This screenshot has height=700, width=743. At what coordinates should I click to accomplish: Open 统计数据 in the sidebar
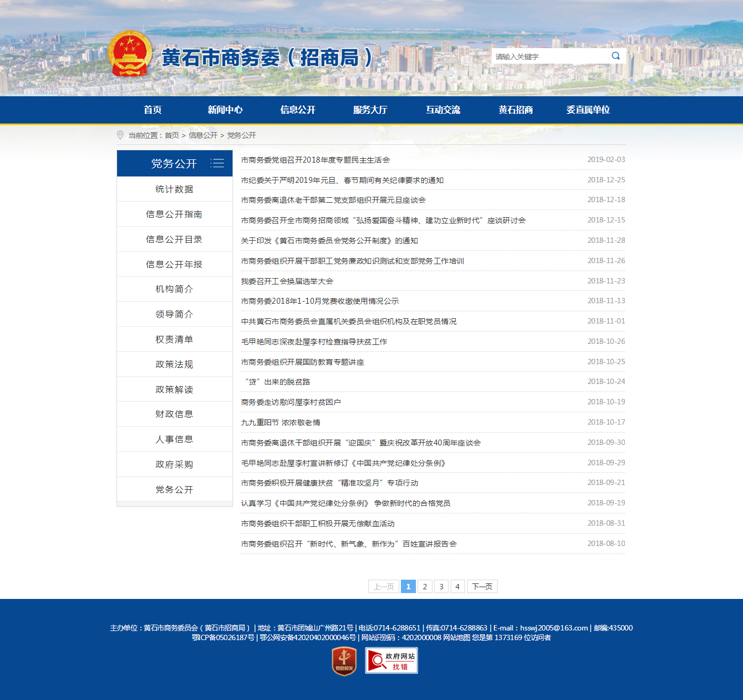(x=174, y=189)
